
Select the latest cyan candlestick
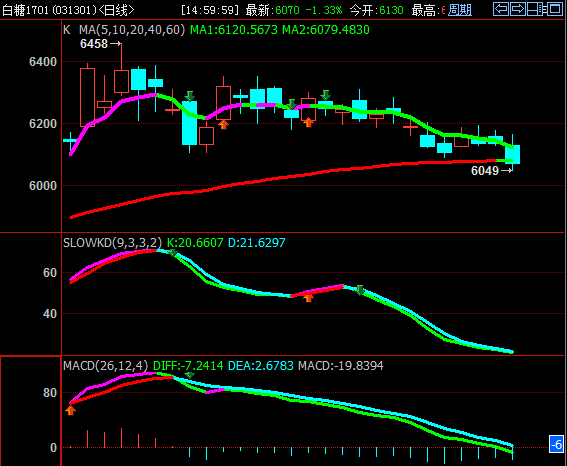(512, 154)
